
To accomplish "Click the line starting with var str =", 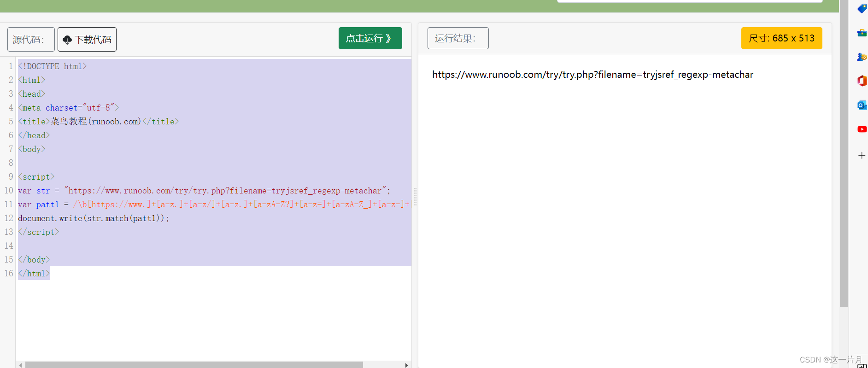I will (x=205, y=191).
